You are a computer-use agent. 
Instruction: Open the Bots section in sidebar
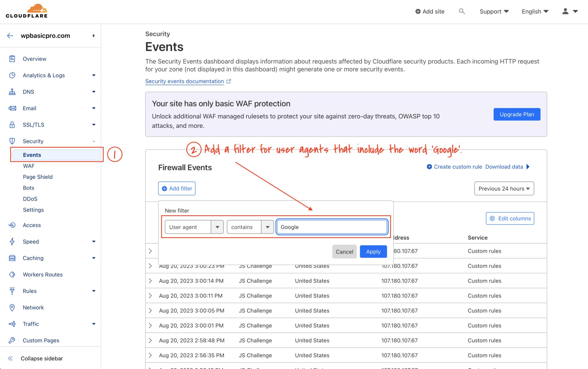(28, 188)
